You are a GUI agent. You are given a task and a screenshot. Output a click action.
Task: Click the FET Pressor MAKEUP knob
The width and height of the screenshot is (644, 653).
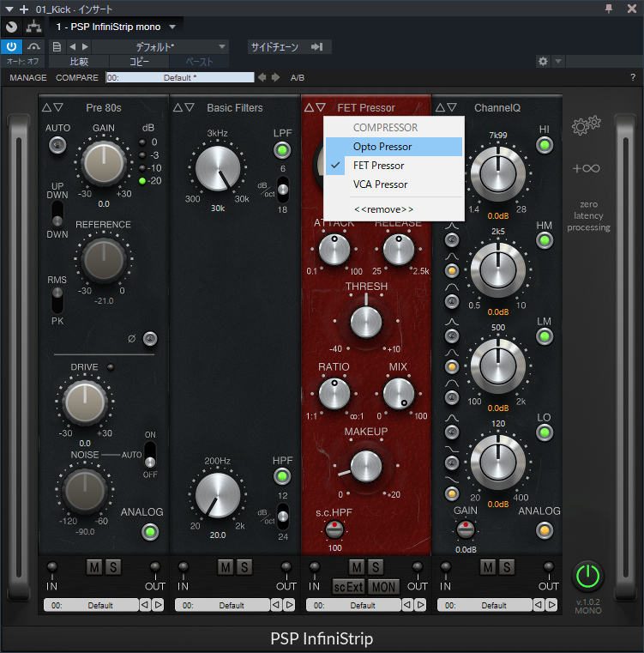click(x=366, y=466)
